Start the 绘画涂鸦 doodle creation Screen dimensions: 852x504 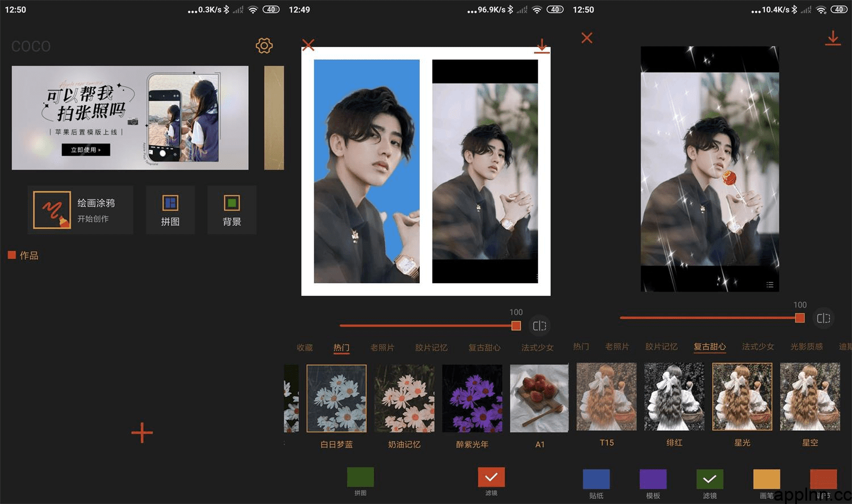coord(80,210)
